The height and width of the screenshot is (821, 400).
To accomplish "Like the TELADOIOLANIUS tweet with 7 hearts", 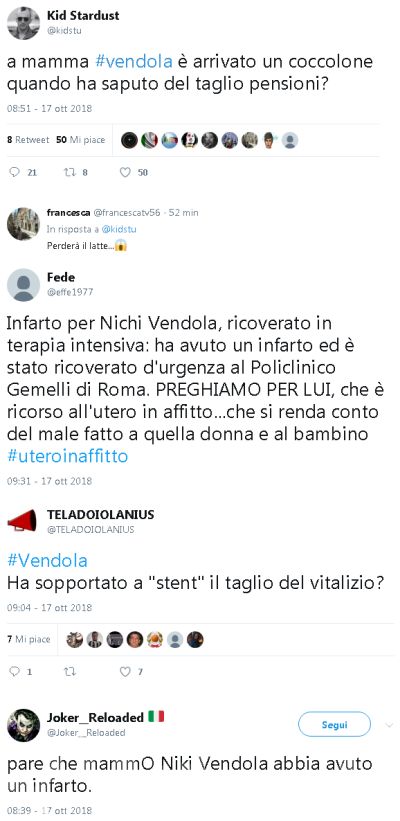I will pos(125,671).
